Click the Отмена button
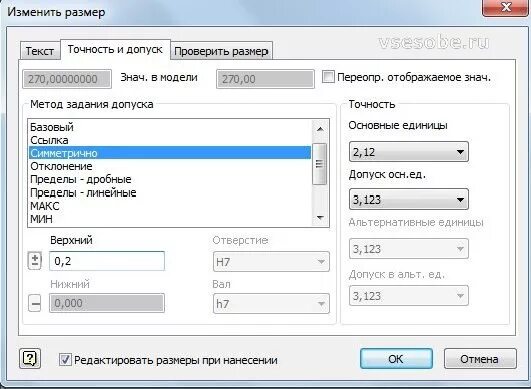This screenshot has height=389, width=531. click(480, 359)
